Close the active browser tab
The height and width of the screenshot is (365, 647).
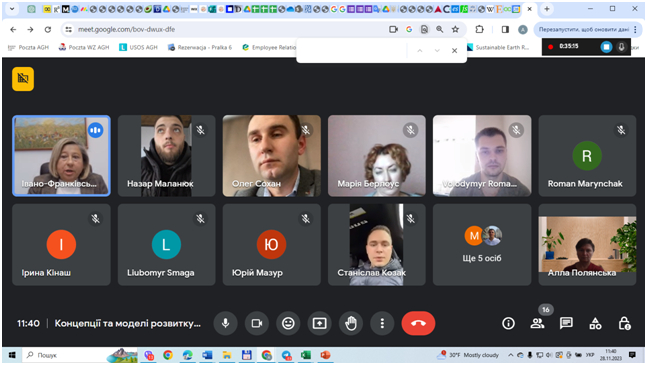[530, 9]
